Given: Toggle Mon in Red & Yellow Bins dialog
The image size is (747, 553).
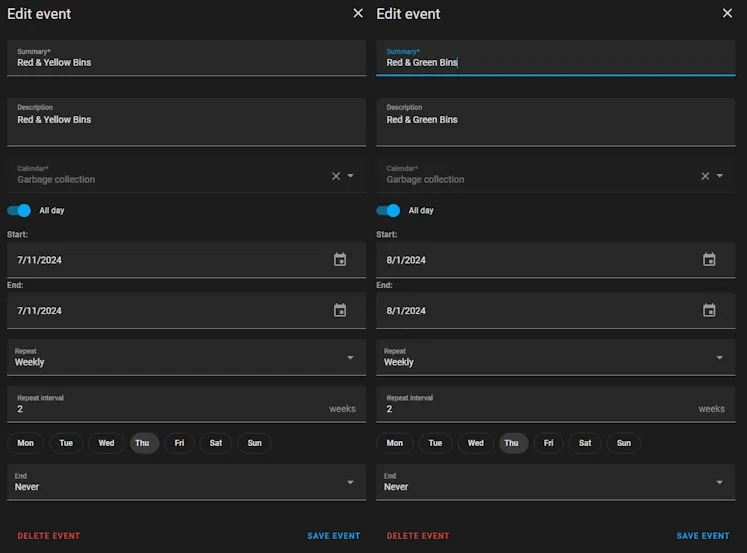Looking at the screenshot, I should coord(25,443).
